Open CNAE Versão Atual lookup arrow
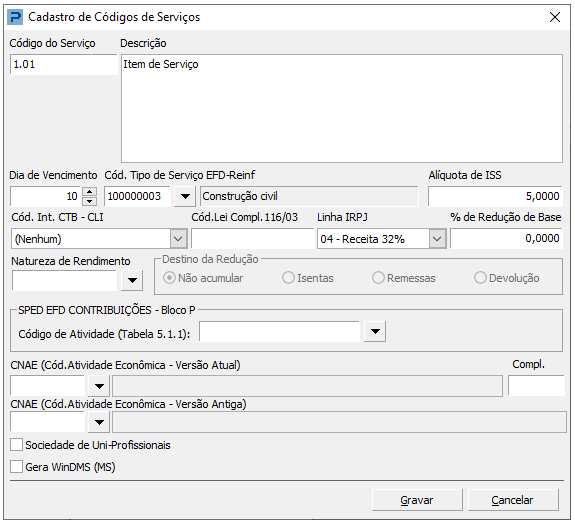Viewport: 575px width, 523px height. click(x=99, y=386)
